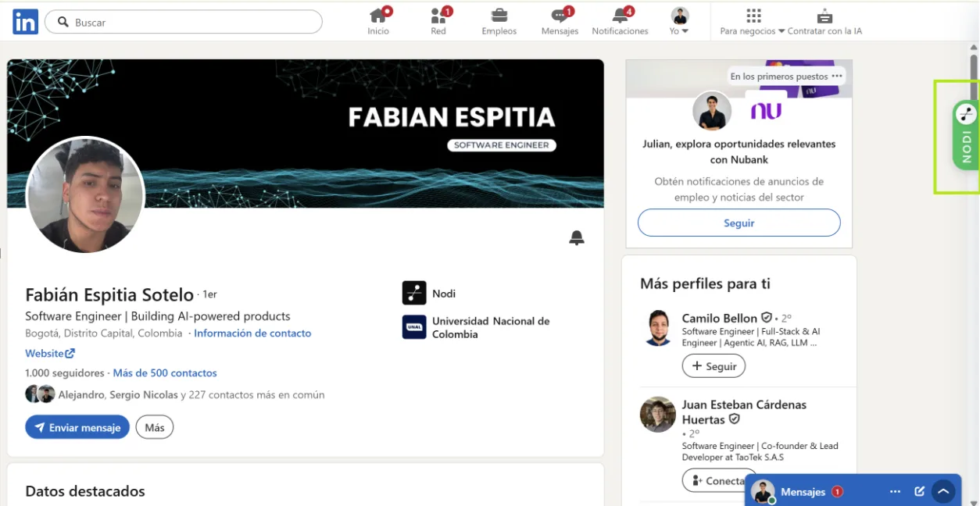
Task: Click Seguir button for Camilo Bellon
Action: pyautogui.click(x=714, y=365)
